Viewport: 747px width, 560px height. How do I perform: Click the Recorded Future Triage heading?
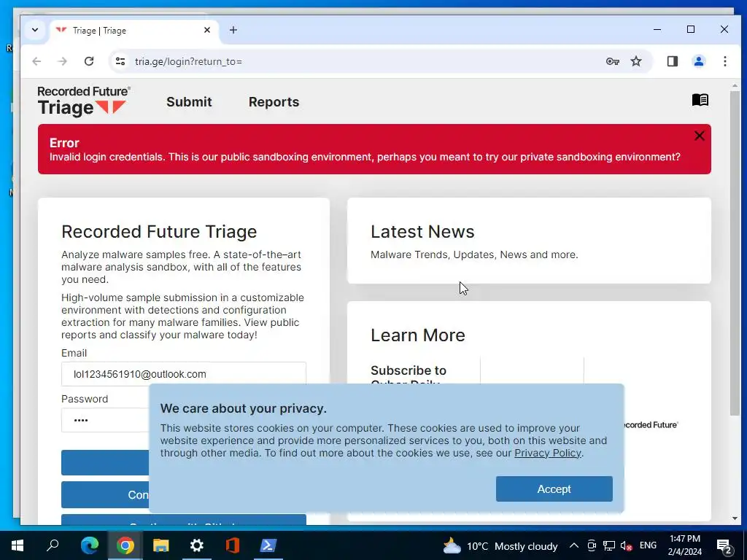(159, 231)
